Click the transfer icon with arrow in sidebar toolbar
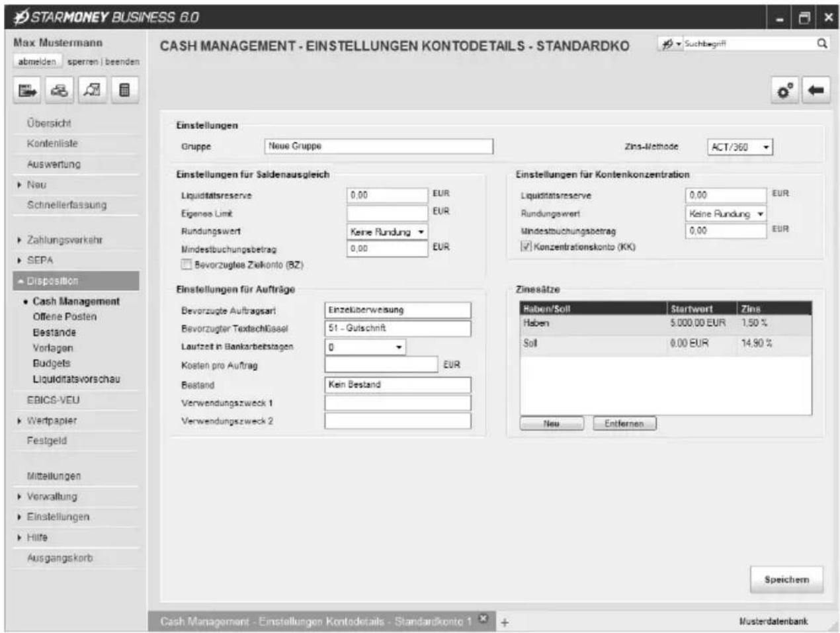 point(28,91)
